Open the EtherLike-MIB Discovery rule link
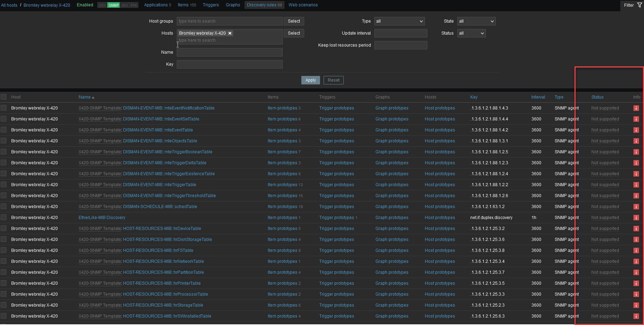Viewport: 644px width, 325px height. (x=102, y=218)
